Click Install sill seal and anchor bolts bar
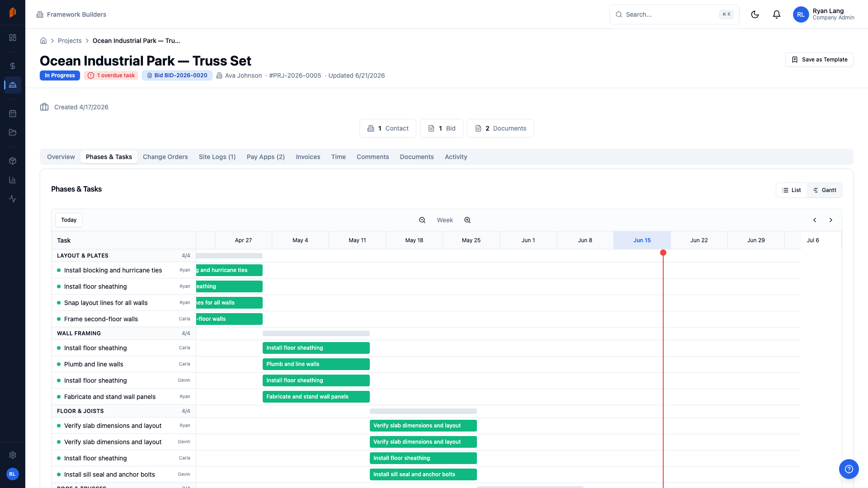Screen dimensions: 868x488 423,474
